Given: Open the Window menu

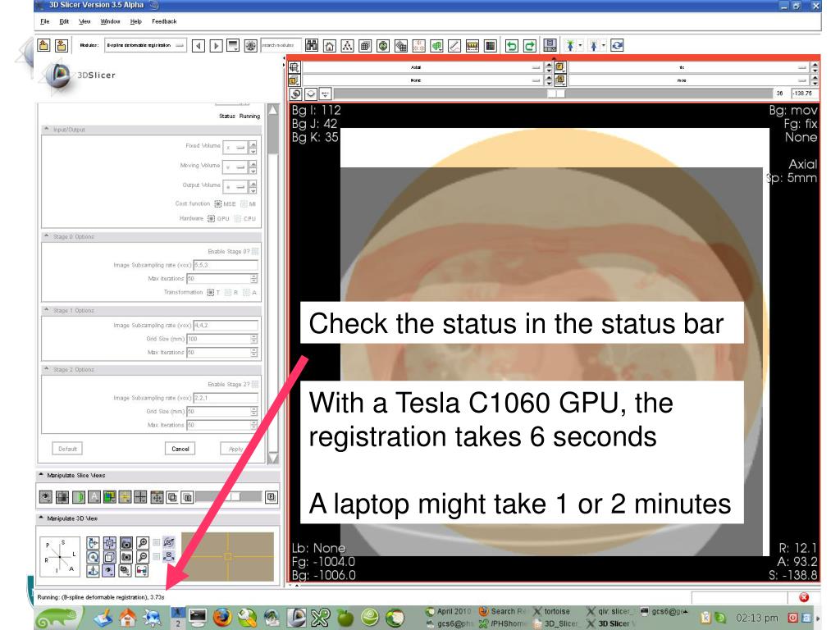Looking at the screenshot, I should [x=111, y=21].
